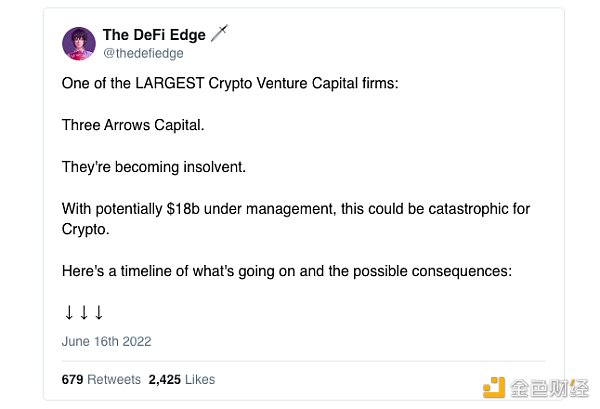The width and height of the screenshot is (600, 409).
Task: Click the sword emoji beside the name
Action: click(219, 33)
